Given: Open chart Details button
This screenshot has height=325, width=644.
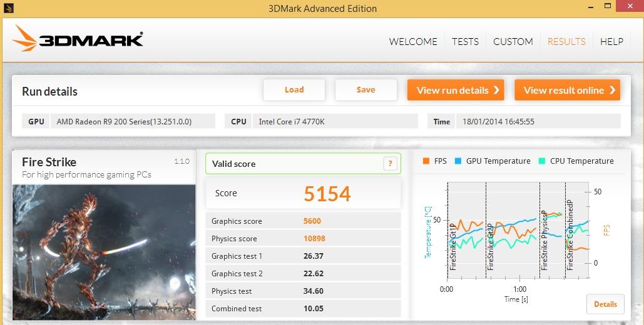Looking at the screenshot, I should click(x=605, y=304).
